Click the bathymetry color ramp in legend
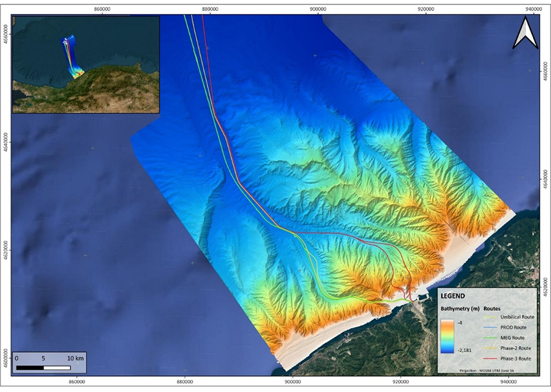551x392 pixels. pyautogui.click(x=449, y=335)
